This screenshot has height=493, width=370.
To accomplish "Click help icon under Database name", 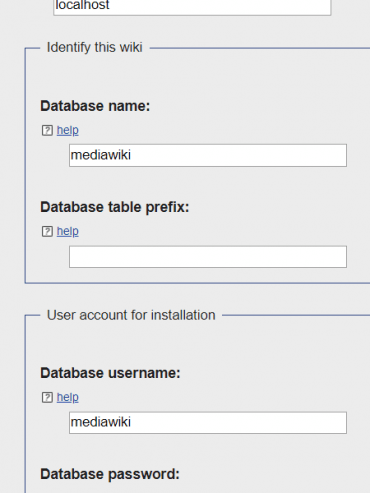I will [47, 130].
